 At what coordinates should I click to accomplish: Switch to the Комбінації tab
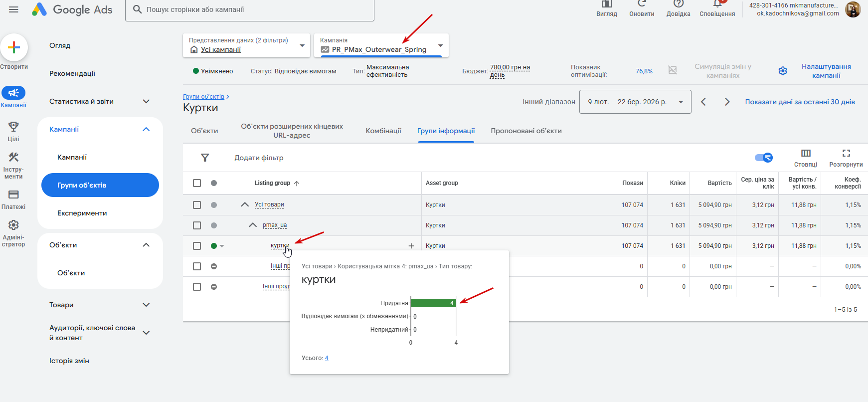(383, 131)
